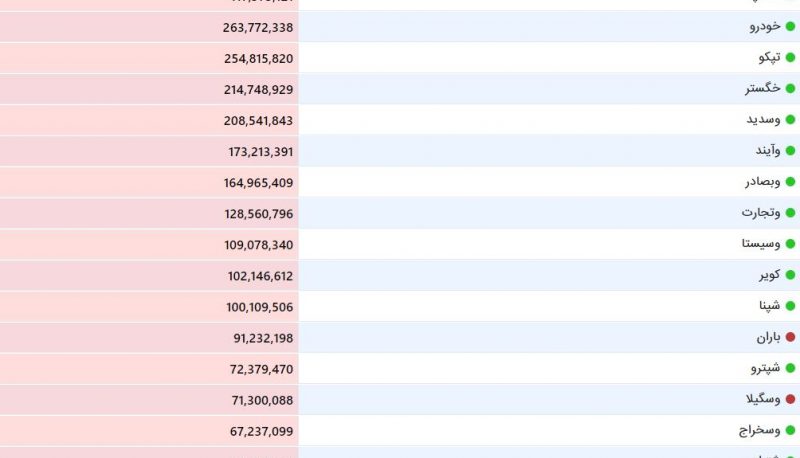The width and height of the screenshot is (800, 458).
Task: Click the green dot beside خگستر
Action: click(x=790, y=89)
